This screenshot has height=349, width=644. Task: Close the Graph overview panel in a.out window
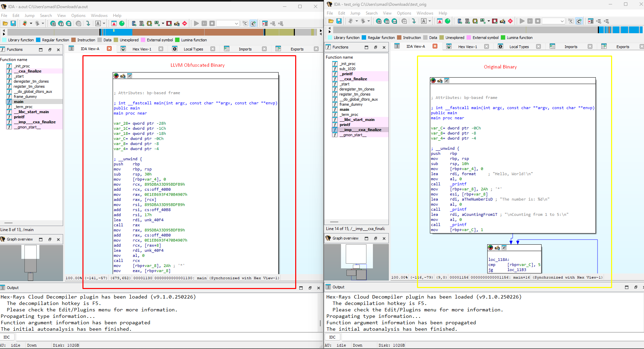(x=58, y=239)
